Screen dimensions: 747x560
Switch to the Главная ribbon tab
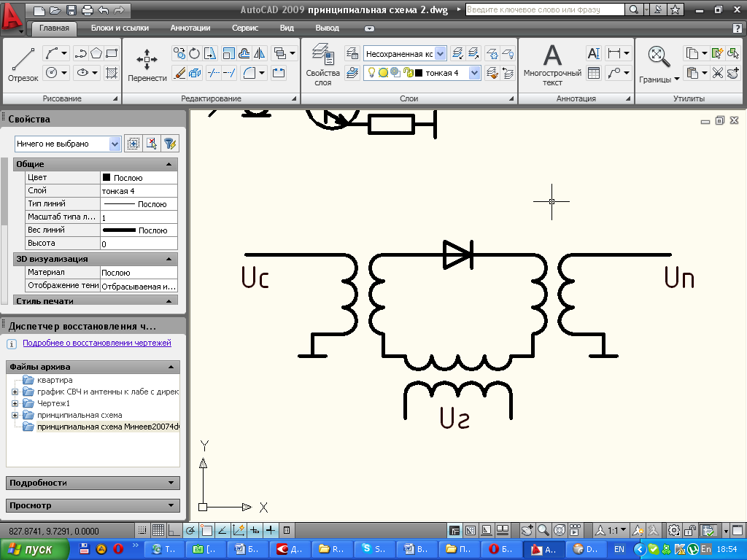pyautogui.click(x=54, y=28)
